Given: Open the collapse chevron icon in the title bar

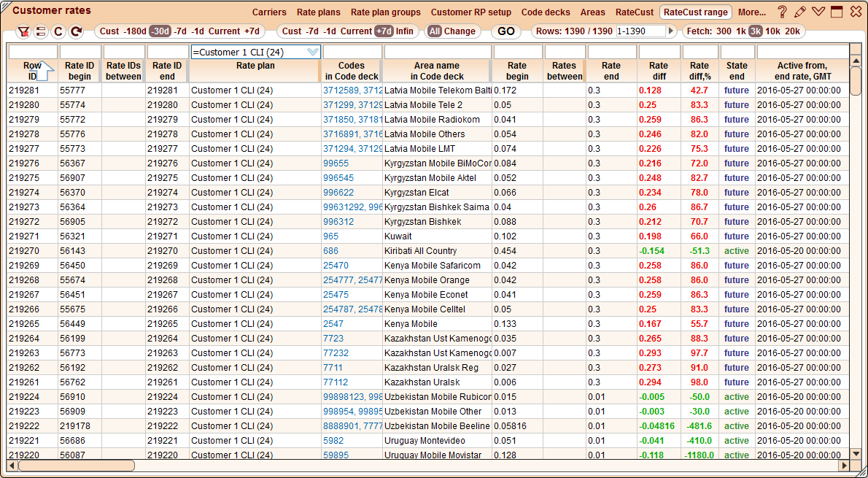Looking at the screenshot, I should (818, 11).
